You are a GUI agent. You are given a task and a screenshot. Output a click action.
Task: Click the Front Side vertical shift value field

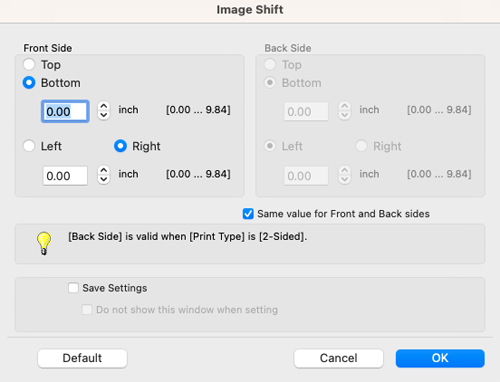(x=65, y=111)
